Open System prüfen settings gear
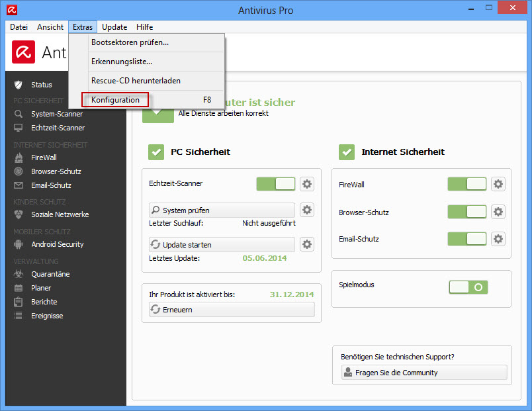Viewport: 532px width, 411px height. pos(307,210)
